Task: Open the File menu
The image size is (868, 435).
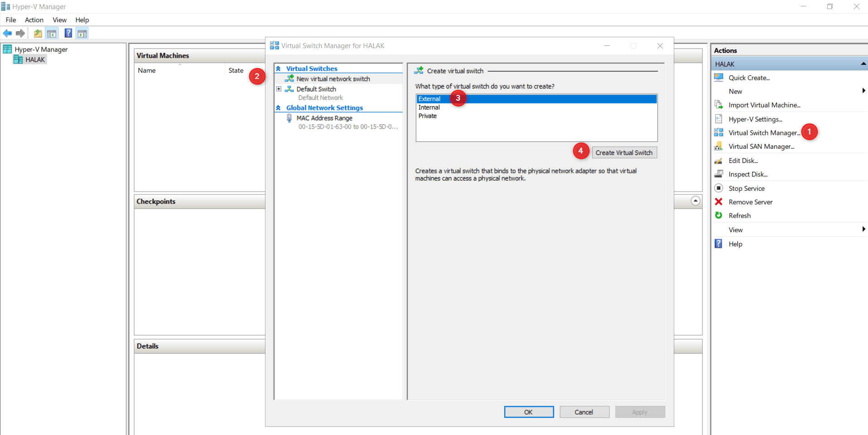Action: click(x=10, y=20)
